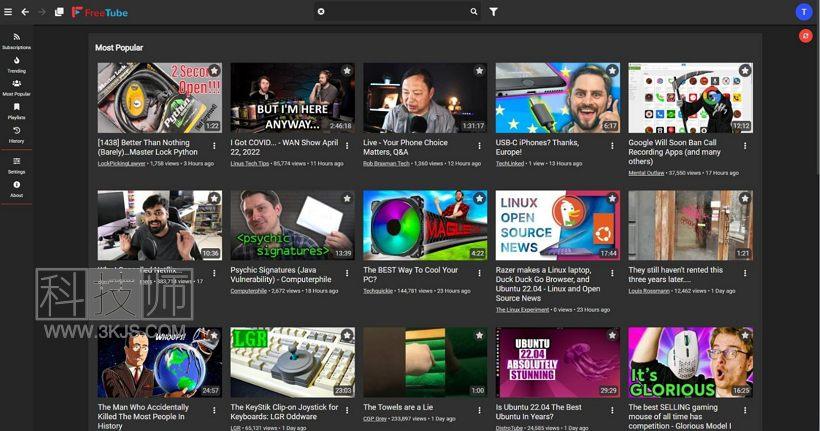The image size is (820, 431).
Task: Open options menu for The Towels are a Lie
Action: click(480, 411)
